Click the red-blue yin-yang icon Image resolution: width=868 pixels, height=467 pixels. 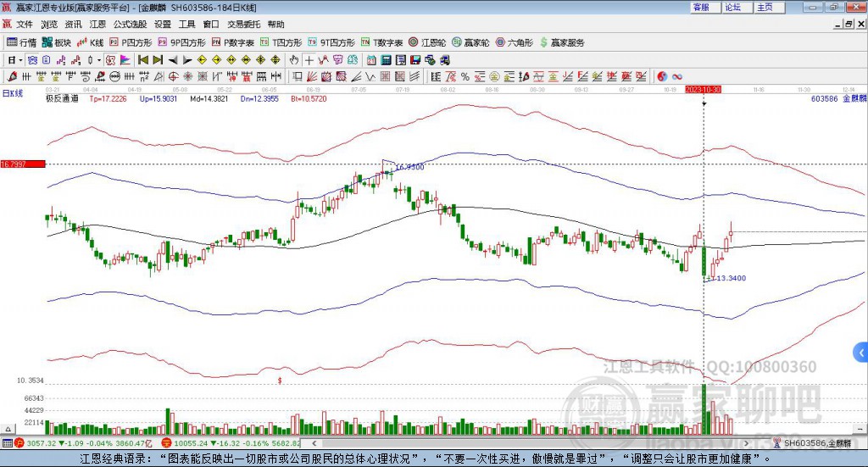click(x=662, y=76)
